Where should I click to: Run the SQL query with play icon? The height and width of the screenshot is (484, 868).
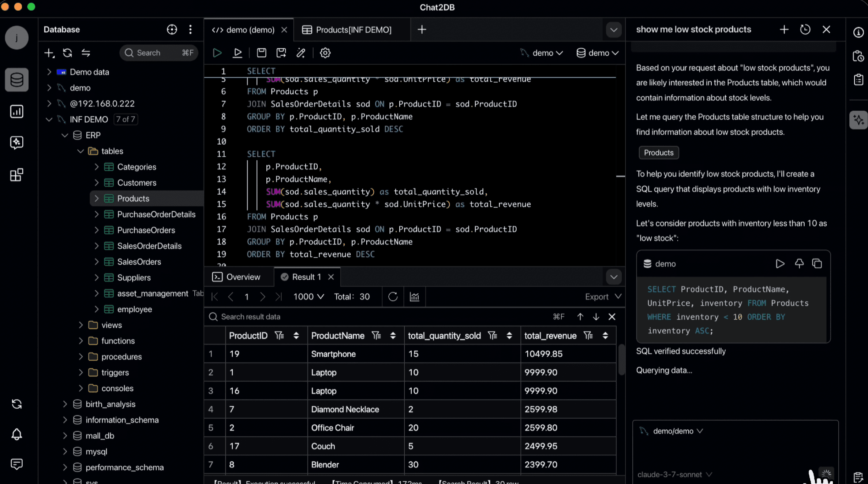(217, 53)
